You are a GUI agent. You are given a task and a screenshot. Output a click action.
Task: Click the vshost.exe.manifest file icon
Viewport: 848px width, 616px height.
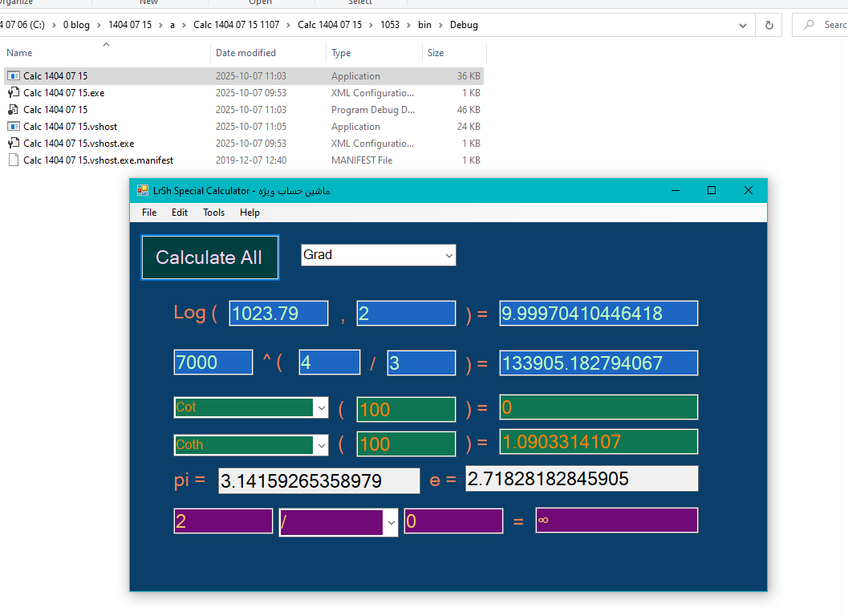coord(14,160)
